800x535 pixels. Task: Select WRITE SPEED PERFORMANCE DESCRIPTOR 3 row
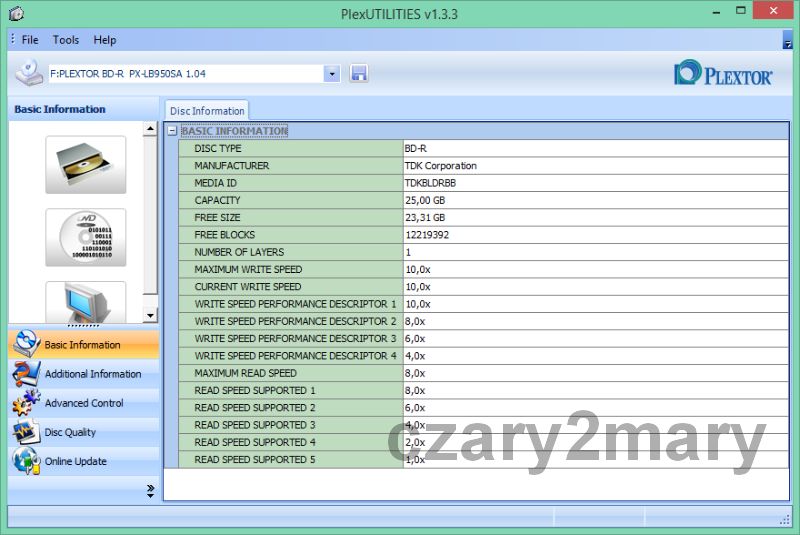[x=483, y=339]
